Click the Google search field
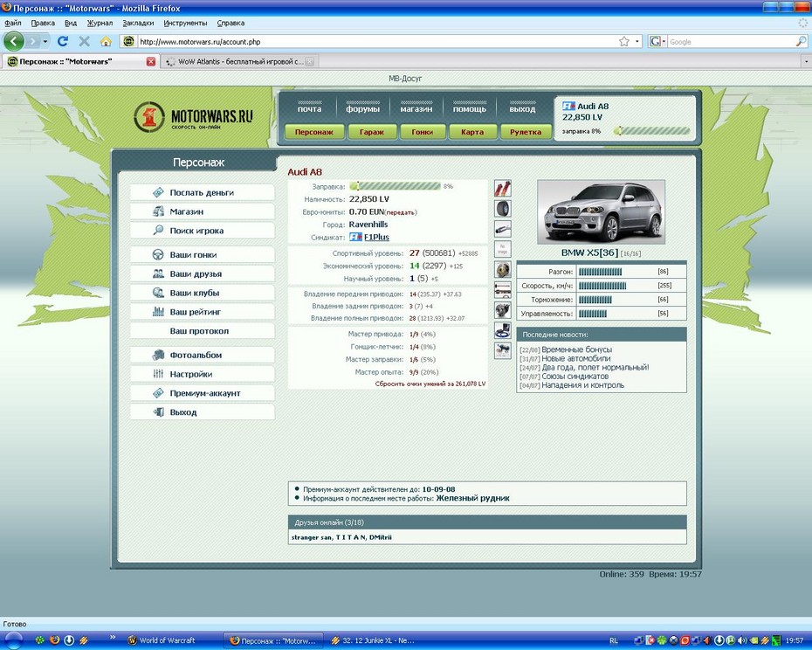Image resolution: width=812 pixels, height=650 pixels. [x=731, y=41]
